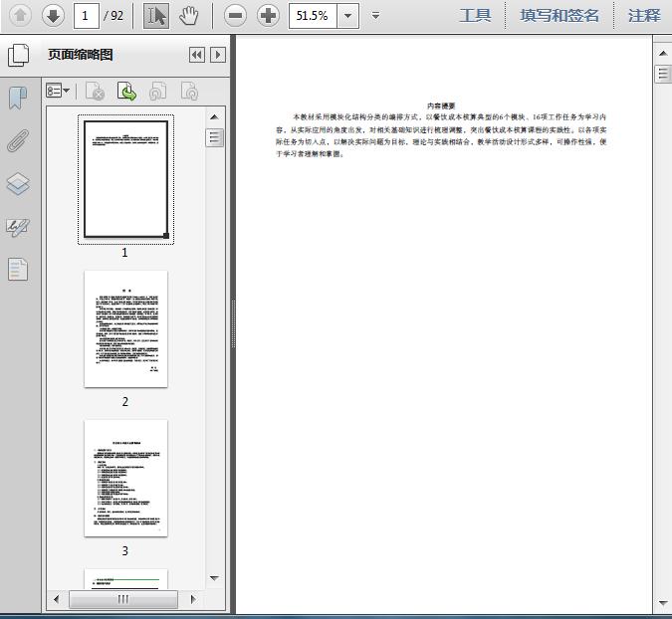Open the layers sidebar panel

pyautogui.click(x=18, y=184)
